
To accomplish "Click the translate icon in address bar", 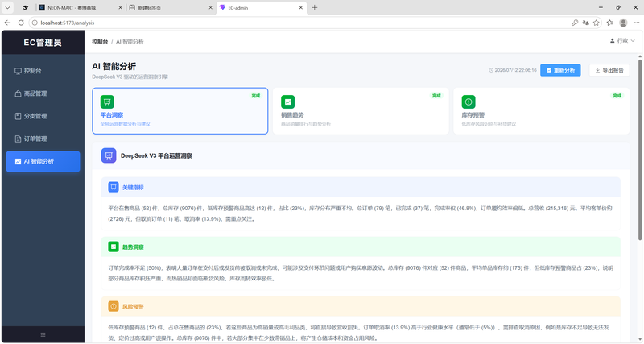I will pyautogui.click(x=585, y=23).
